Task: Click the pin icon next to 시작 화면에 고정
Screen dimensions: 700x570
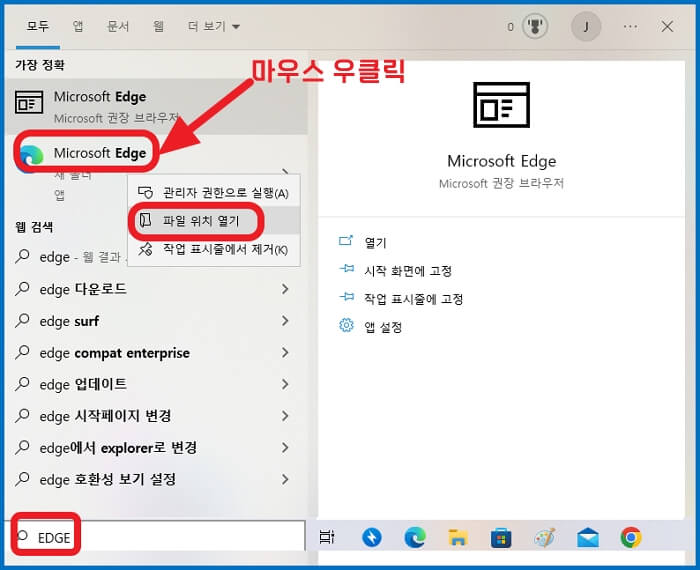Action: coord(346,269)
